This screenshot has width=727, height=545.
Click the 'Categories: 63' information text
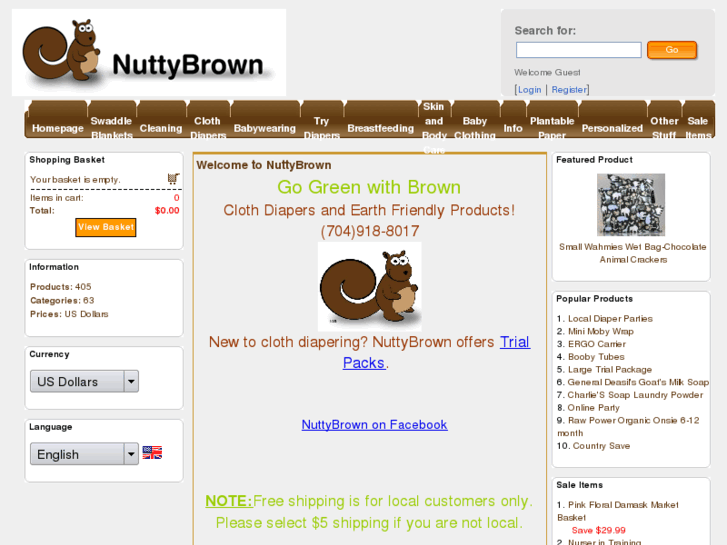point(62,301)
